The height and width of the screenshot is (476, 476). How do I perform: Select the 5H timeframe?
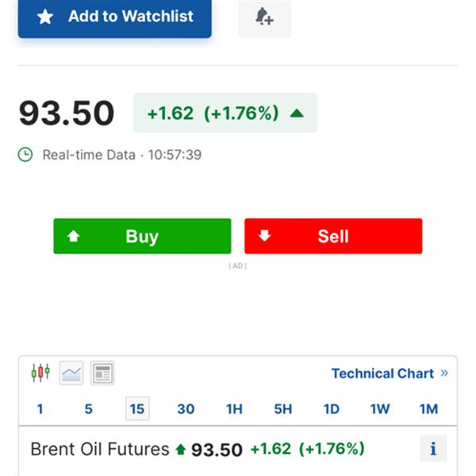[x=283, y=409]
